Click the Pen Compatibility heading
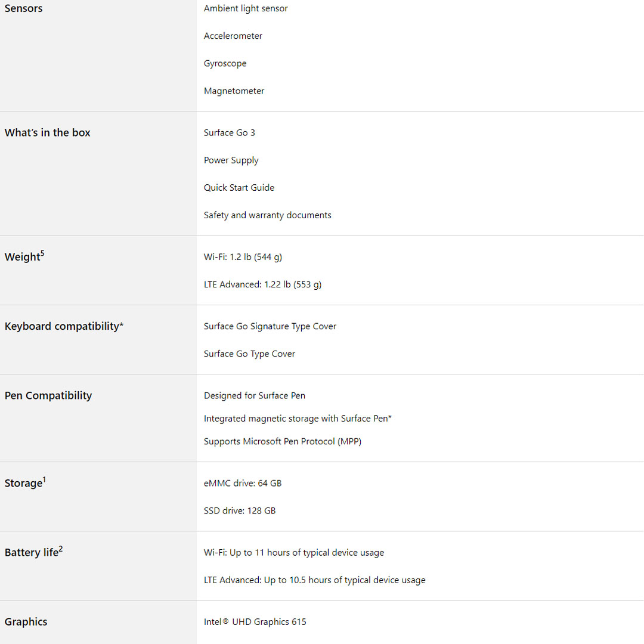Image resolution: width=644 pixels, height=644 pixels. 48,395
